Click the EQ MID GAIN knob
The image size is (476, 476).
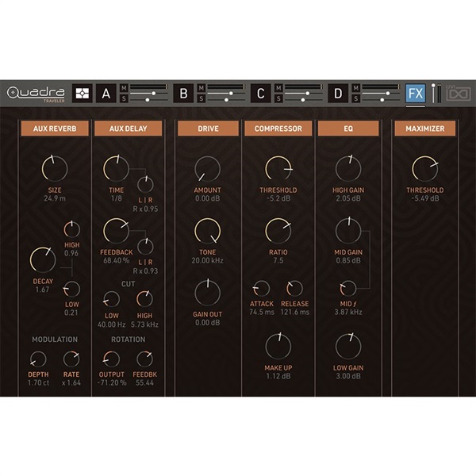click(348, 231)
